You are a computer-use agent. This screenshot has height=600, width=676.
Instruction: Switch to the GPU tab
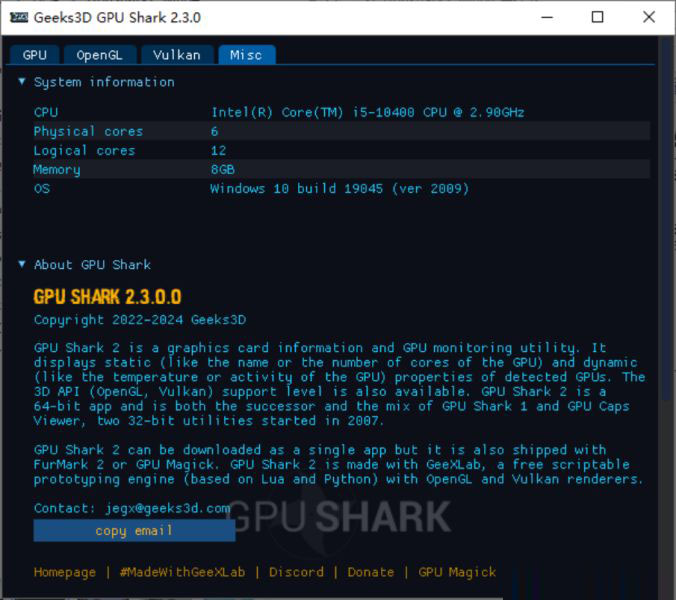coord(34,55)
